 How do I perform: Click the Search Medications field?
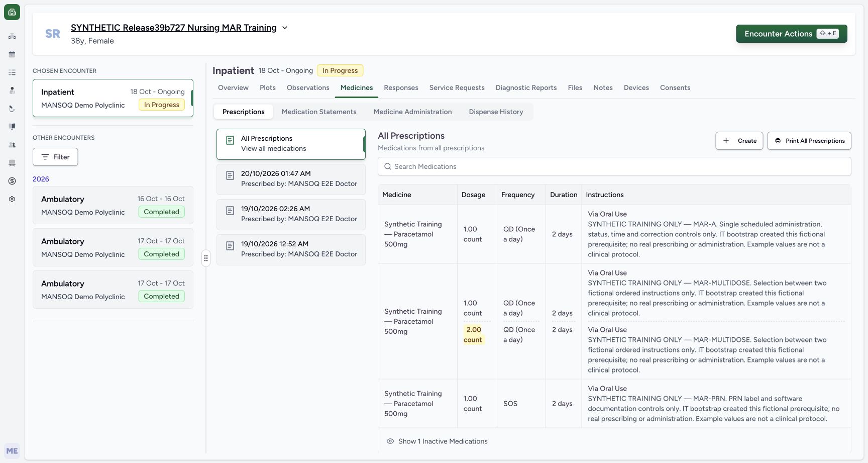[614, 166]
